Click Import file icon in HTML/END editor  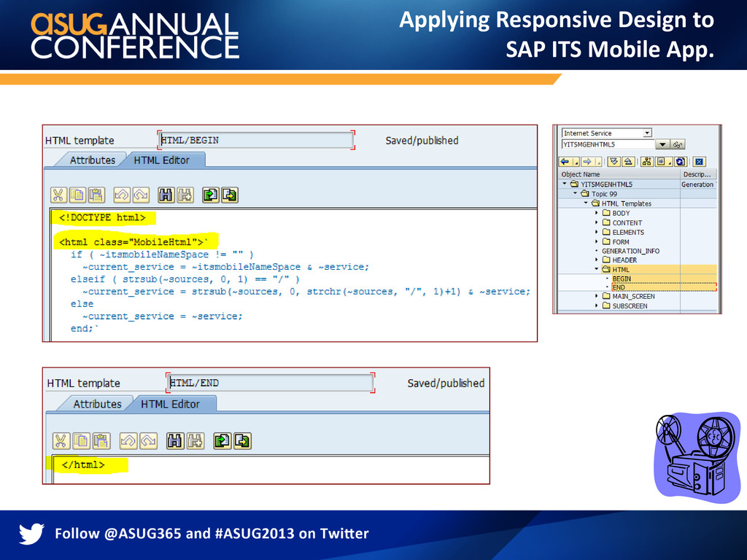pyautogui.click(x=222, y=441)
